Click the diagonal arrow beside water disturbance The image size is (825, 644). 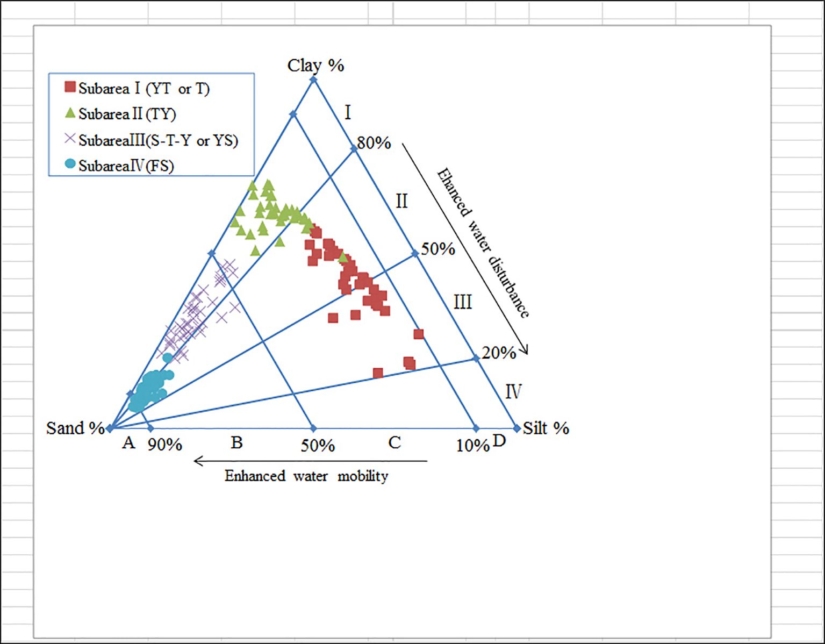tap(465, 248)
